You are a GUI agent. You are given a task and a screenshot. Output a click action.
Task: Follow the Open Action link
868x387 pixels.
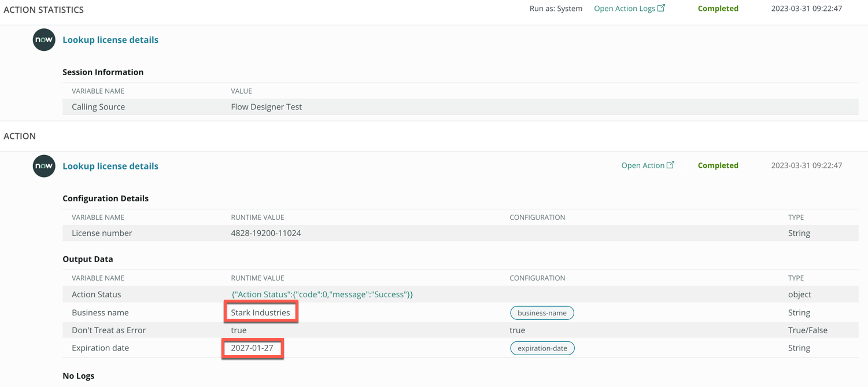coord(642,165)
